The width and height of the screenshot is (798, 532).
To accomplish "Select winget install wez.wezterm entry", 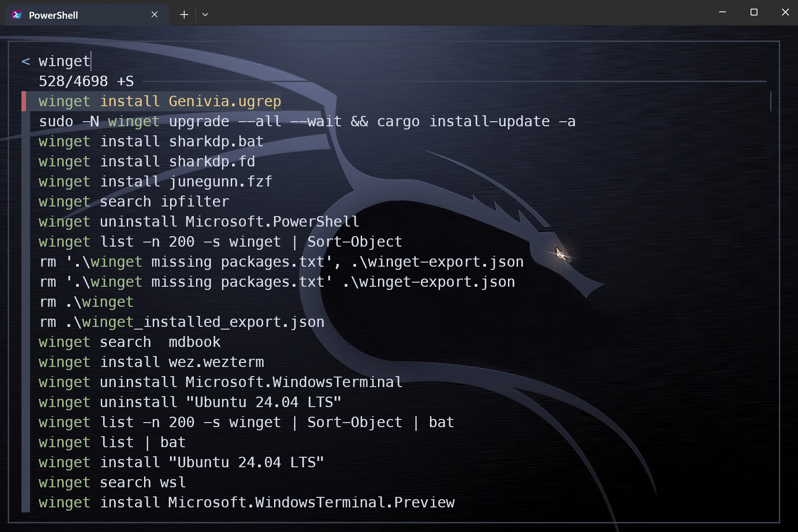I will (151, 362).
